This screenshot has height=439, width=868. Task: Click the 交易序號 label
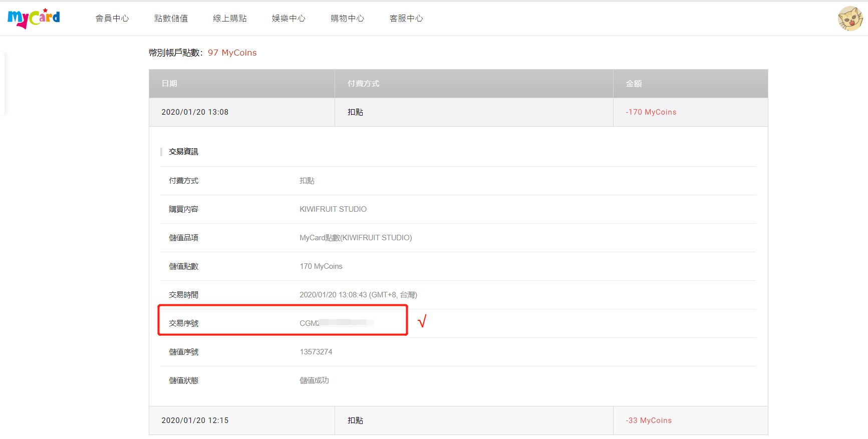[183, 323]
